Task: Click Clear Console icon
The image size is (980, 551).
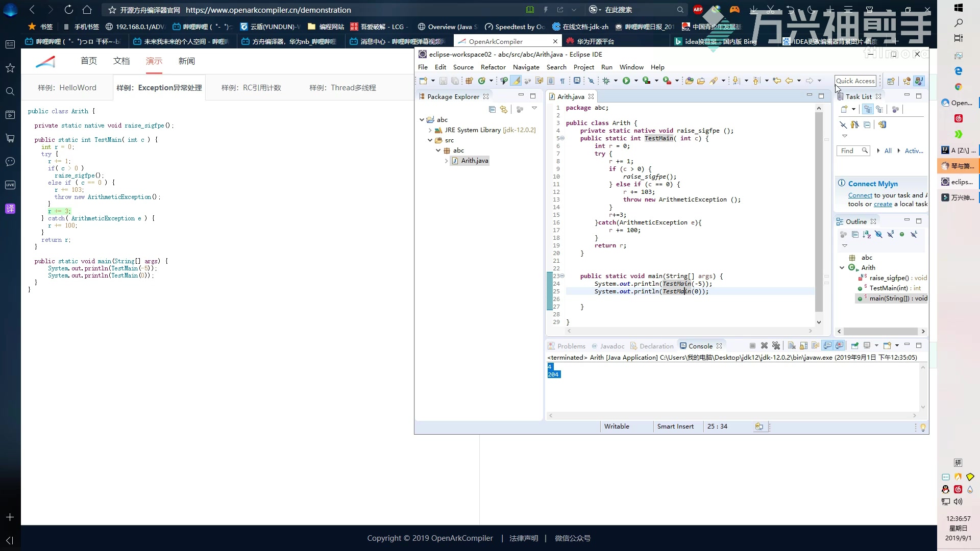Action: (x=792, y=345)
